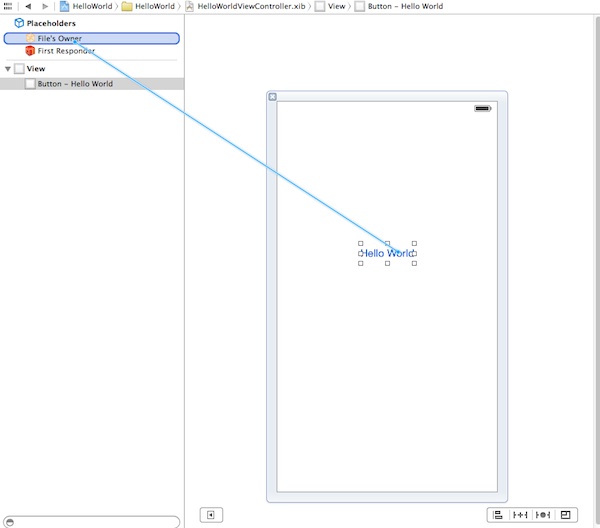Click the Hello World button on canvas
This screenshot has width=600, height=528.
point(386,253)
